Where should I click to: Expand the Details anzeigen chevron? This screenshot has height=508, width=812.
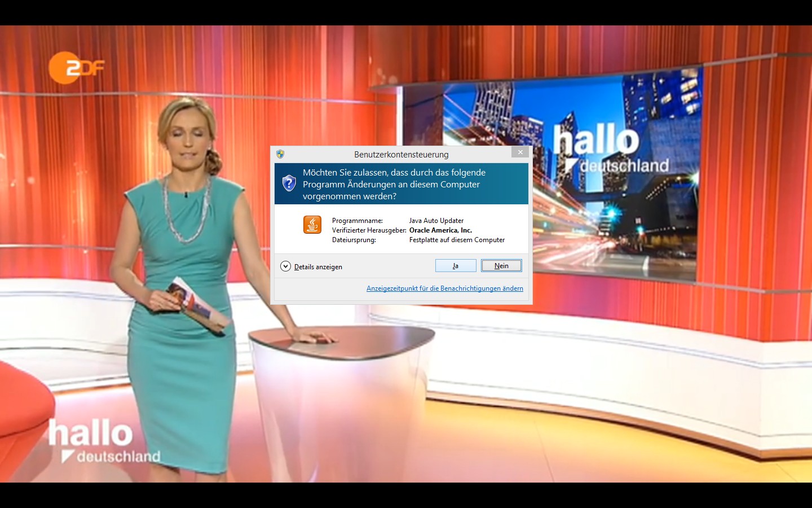click(286, 266)
